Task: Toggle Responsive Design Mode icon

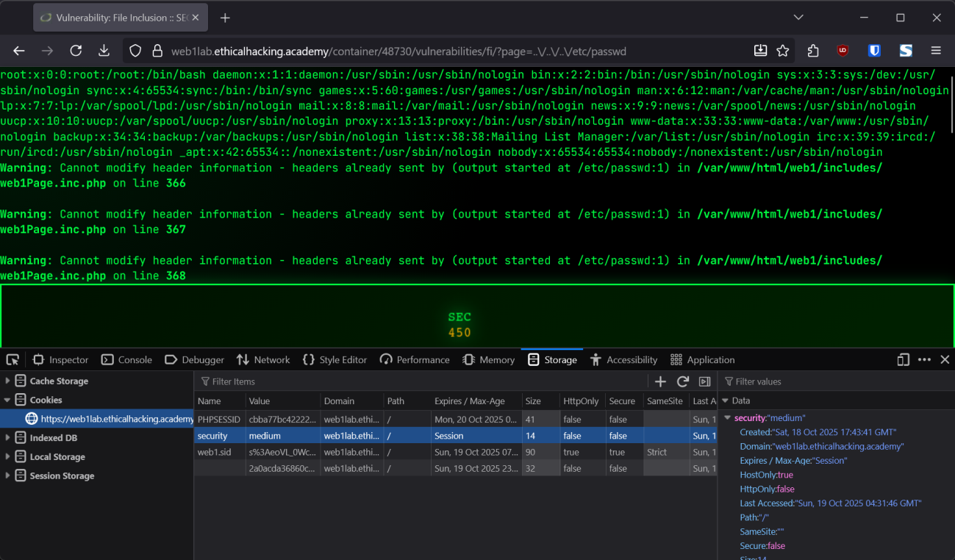Action: tap(903, 359)
